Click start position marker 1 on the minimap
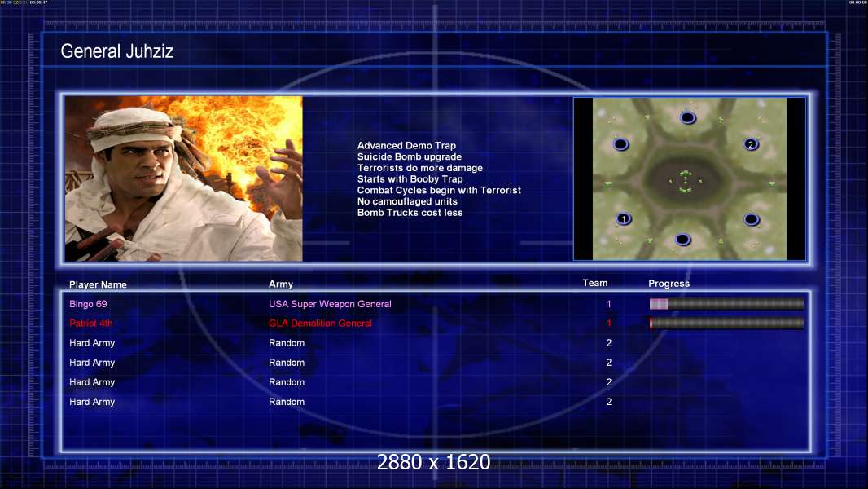The image size is (868, 489). (624, 218)
